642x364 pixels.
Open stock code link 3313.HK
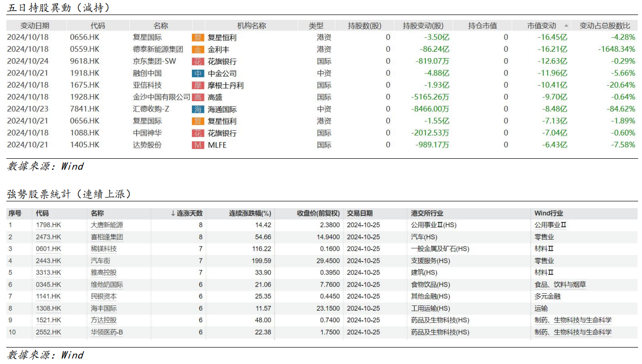click(x=48, y=273)
